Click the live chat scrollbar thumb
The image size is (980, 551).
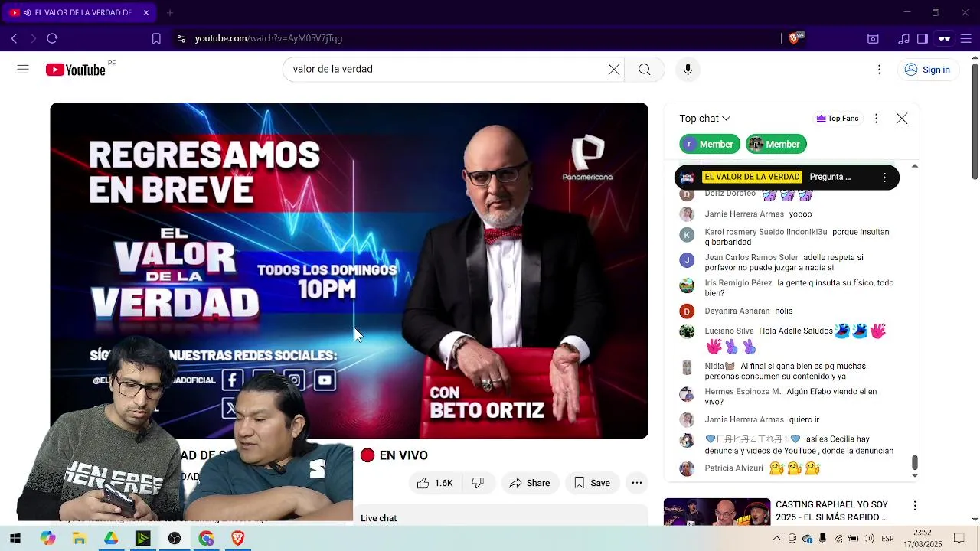point(914,463)
